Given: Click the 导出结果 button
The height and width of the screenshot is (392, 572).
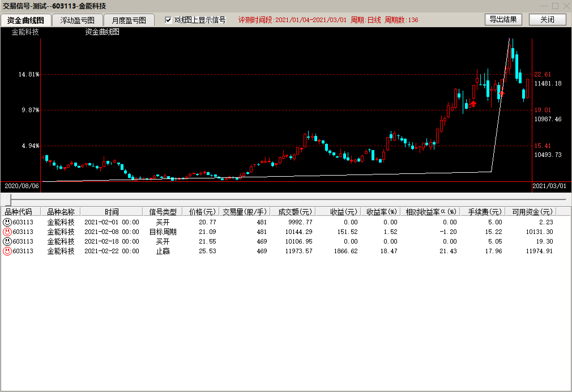Looking at the screenshot, I should (503, 20).
